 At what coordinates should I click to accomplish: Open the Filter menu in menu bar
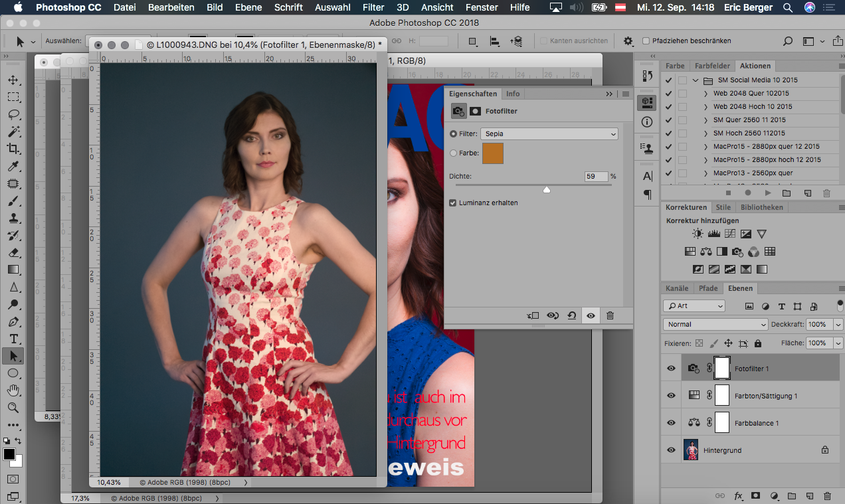click(x=373, y=7)
